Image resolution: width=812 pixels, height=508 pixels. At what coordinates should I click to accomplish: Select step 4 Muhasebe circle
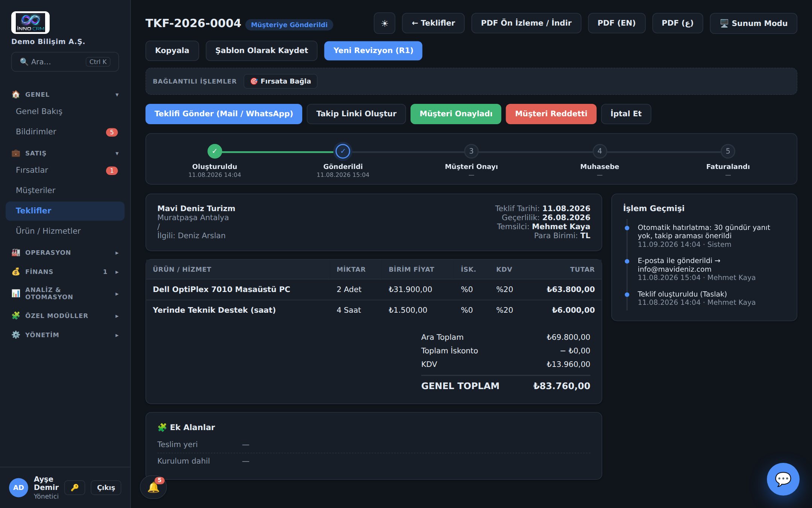tap(600, 151)
